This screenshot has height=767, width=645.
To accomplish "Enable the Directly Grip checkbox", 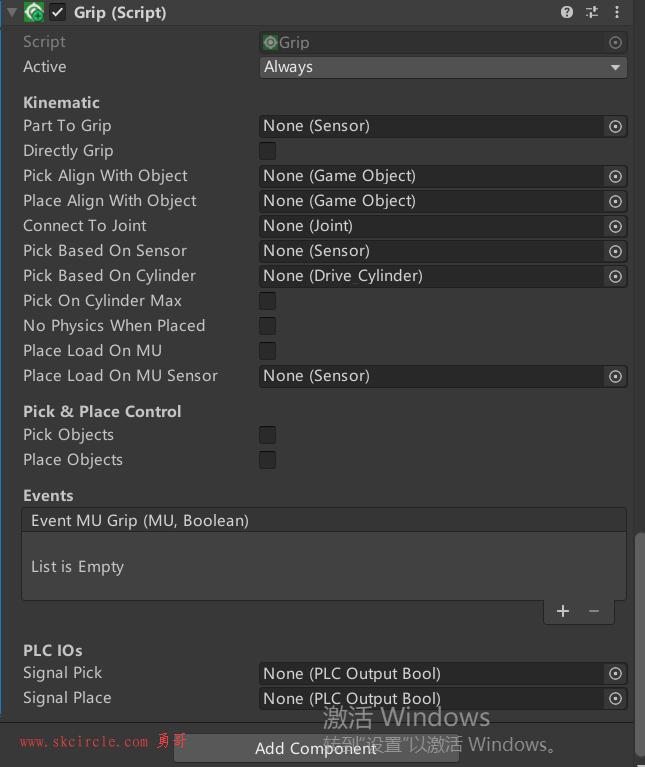I will (267, 151).
